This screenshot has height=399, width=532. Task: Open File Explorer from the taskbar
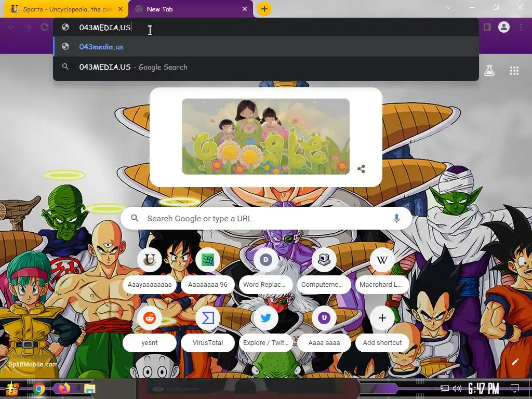click(89, 389)
